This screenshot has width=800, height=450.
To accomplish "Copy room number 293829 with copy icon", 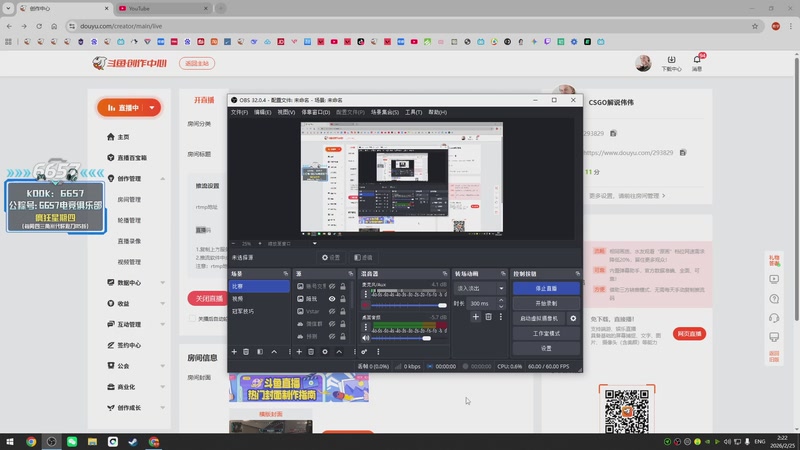I will point(613,133).
